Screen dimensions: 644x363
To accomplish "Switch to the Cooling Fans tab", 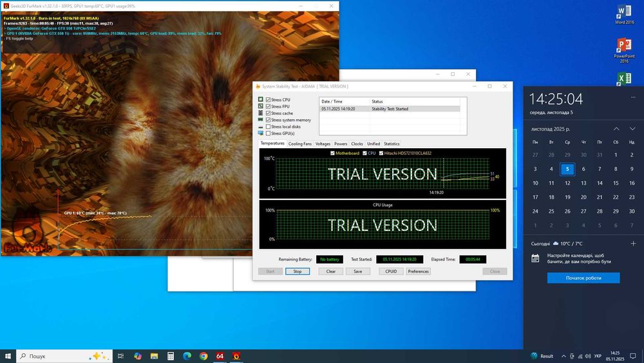I will (299, 144).
